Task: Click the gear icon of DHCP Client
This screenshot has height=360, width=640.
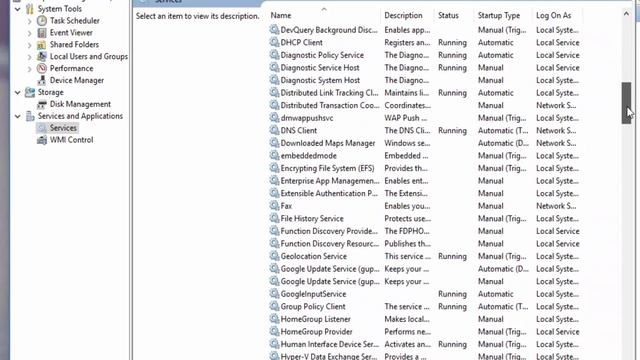Action: [274, 42]
